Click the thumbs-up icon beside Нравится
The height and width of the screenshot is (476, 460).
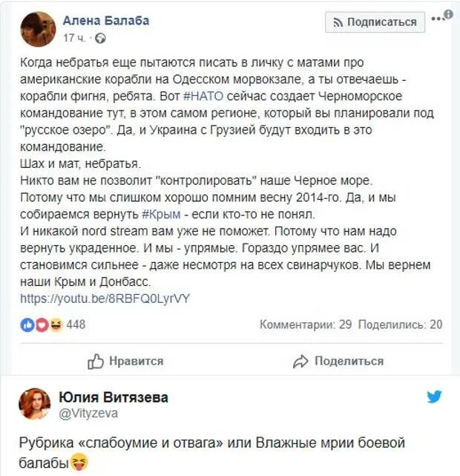[x=96, y=361]
